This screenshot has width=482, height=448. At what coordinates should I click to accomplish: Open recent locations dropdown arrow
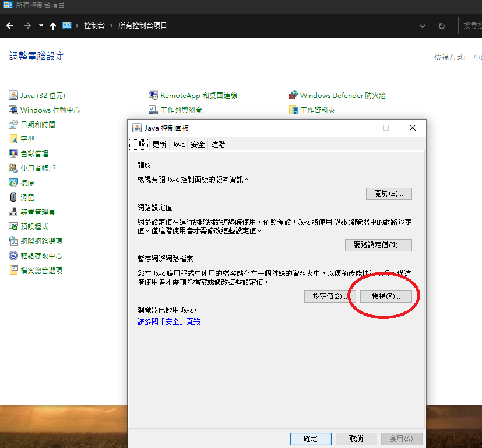coord(41,26)
